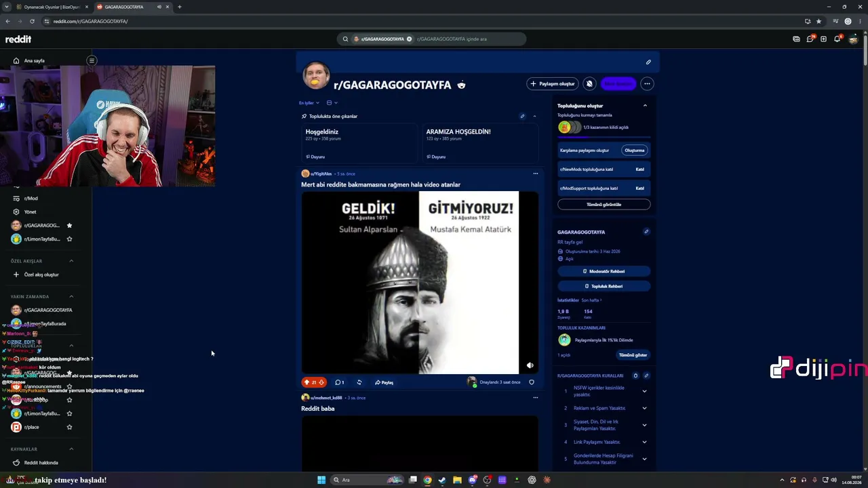This screenshot has width=868, height=488.
Task: Open the En iyiler sort dropdown
Action: (x=309, y=103)
